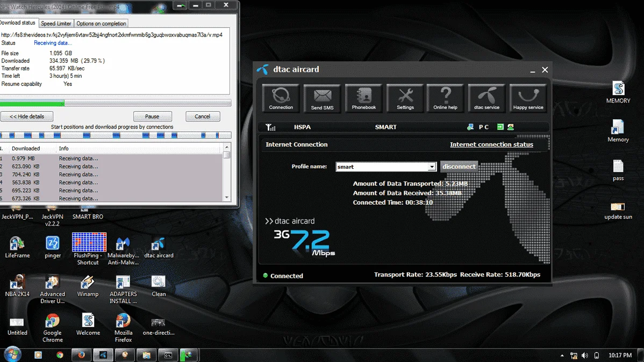Select connection row with 695.223 KB
644x362 pixels.
tap(111, 191)
